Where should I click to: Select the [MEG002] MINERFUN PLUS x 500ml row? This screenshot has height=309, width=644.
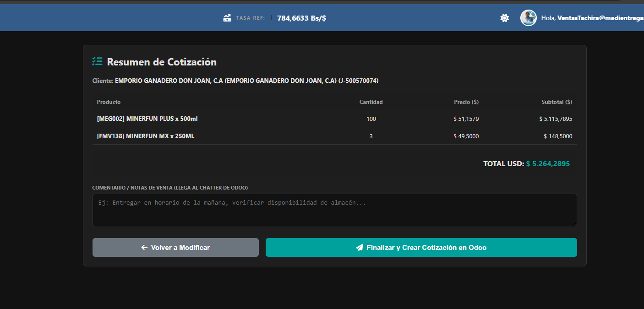[x=334, y=119]
